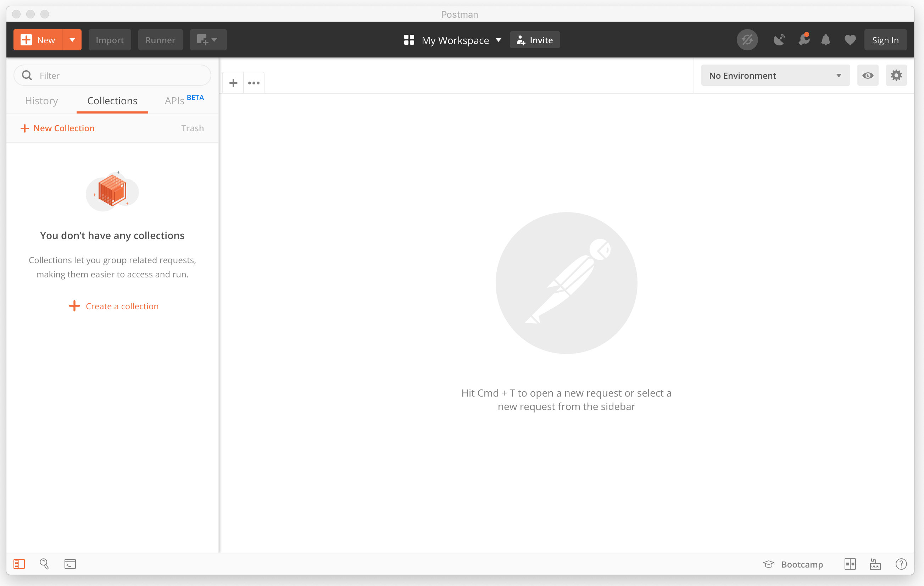Expand the My Workspace dropdown
Viewport: 924px width, 586px height.
(499, 40)
